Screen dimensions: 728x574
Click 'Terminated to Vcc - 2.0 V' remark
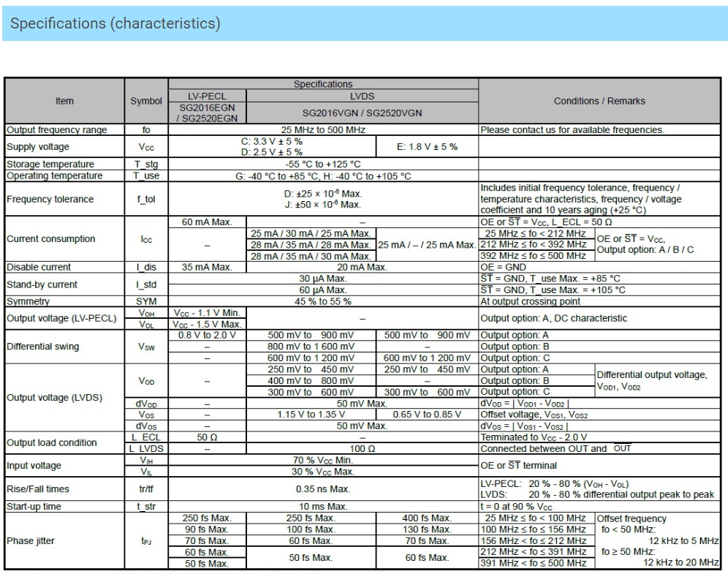(x=534, y=437)
